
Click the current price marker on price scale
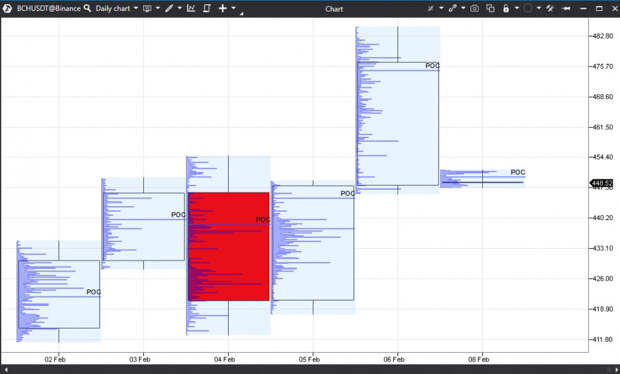pyautogui.click(x=601, y=183)
